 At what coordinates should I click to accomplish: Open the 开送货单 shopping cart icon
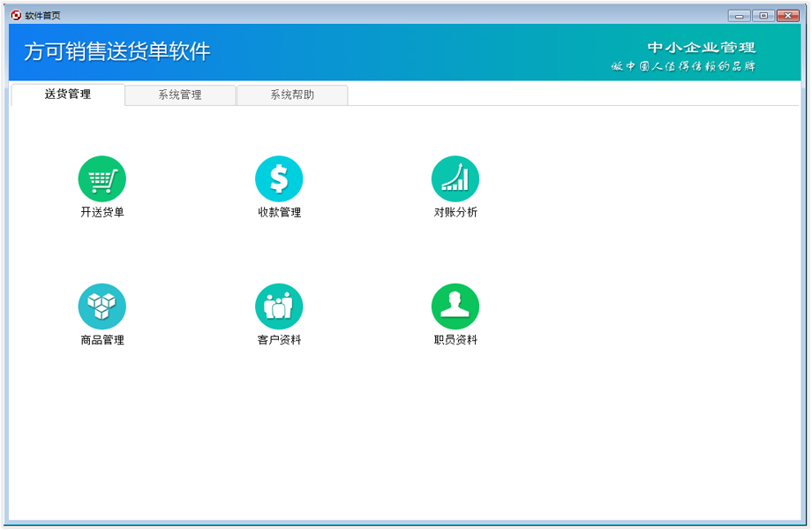(x=102, y=178)
